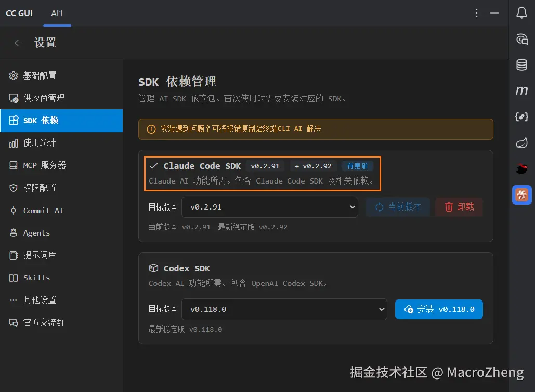Open the Database tool window
Viewport: 535px width, 392px height.
coord(521,65)
